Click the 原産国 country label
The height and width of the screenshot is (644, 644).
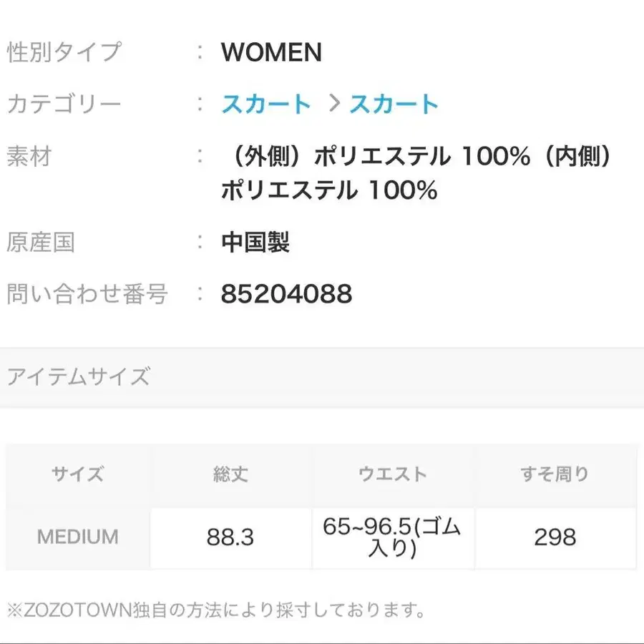42,243
